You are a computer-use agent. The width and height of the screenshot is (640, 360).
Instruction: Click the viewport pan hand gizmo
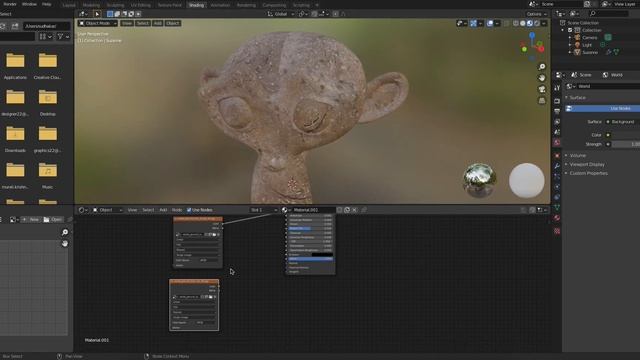(542, 78)
